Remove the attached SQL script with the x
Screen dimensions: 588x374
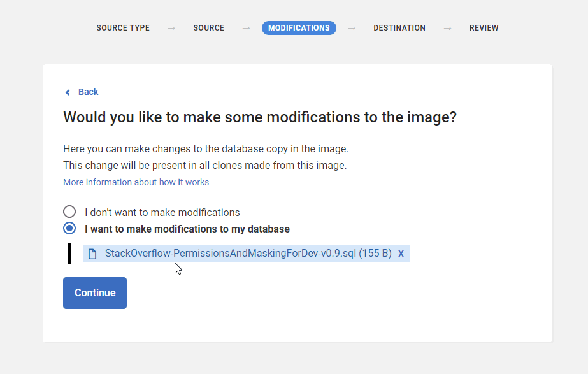point(401,254)
